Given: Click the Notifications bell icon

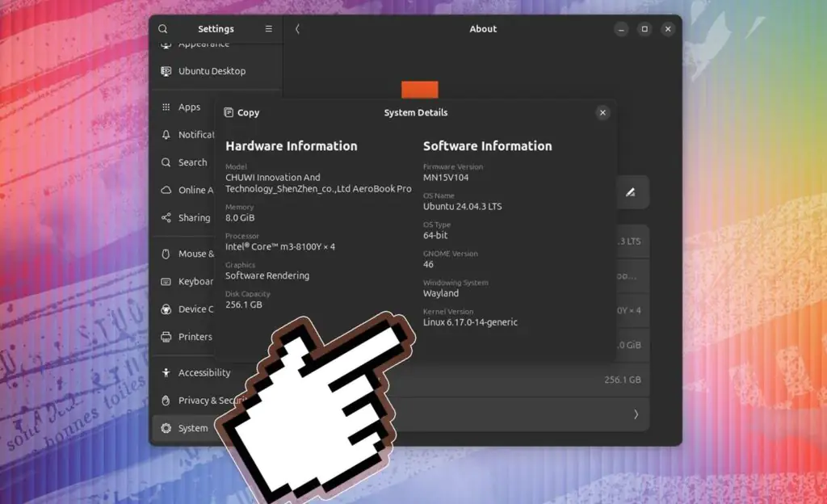Looking at the screenshot, I should [165, 134].
